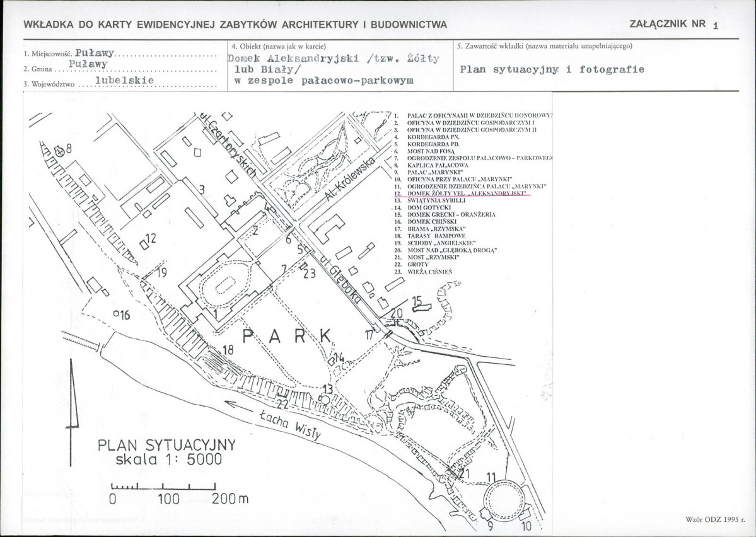Click the building symbol numbered 15
This screenshot has height=537, width=756.
421,308
